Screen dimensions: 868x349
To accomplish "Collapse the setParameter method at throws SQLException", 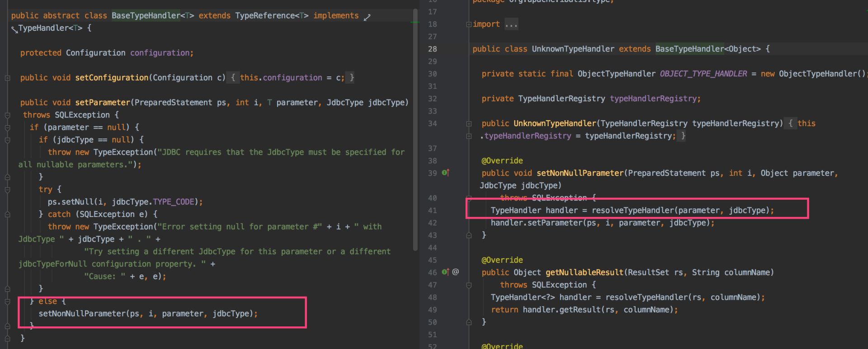I will [8, 115].
